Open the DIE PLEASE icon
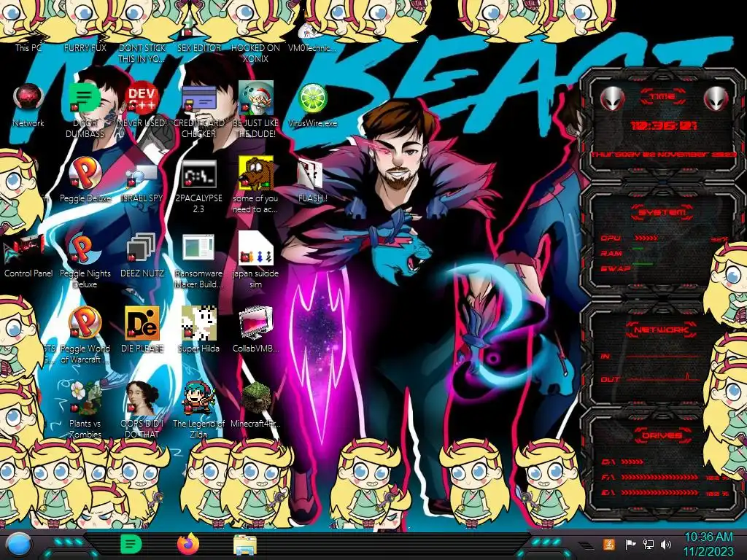This screenshot has width=747, height=560. coord(142,323)
